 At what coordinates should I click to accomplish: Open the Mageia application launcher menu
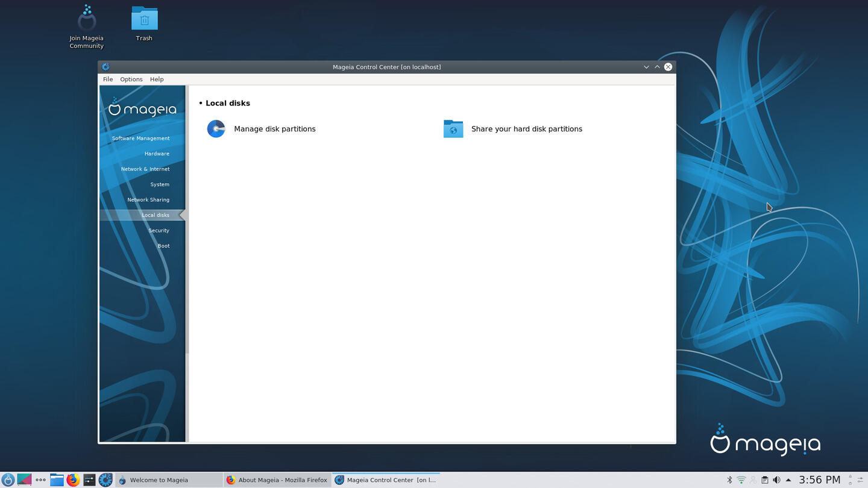coord(8,480)
